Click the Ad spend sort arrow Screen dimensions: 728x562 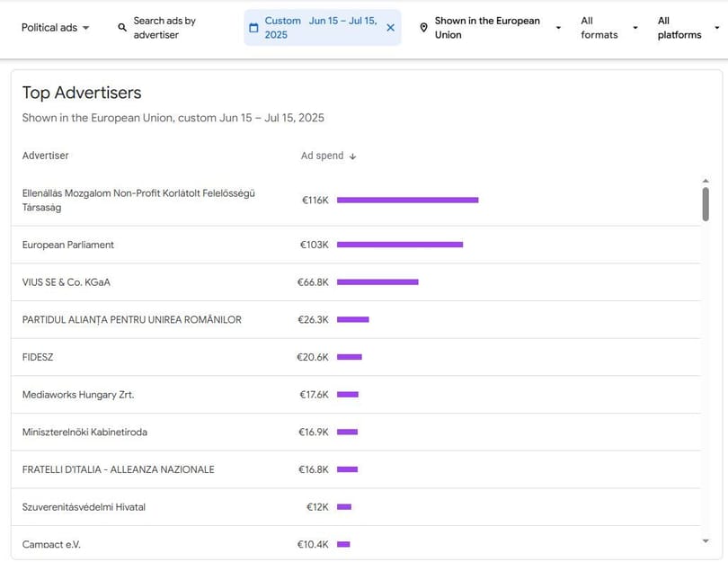pos(353,156)
